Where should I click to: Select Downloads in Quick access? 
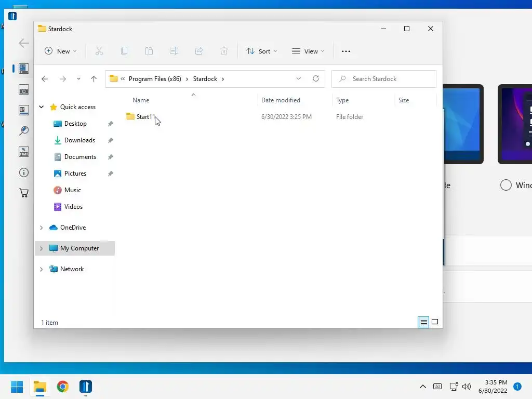pos(79,140)
